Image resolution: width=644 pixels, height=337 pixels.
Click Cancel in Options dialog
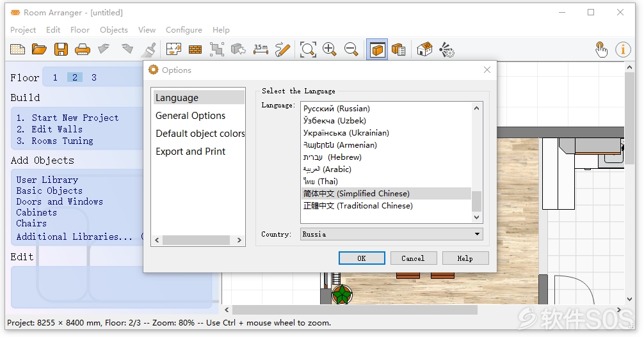coord(413,258)
